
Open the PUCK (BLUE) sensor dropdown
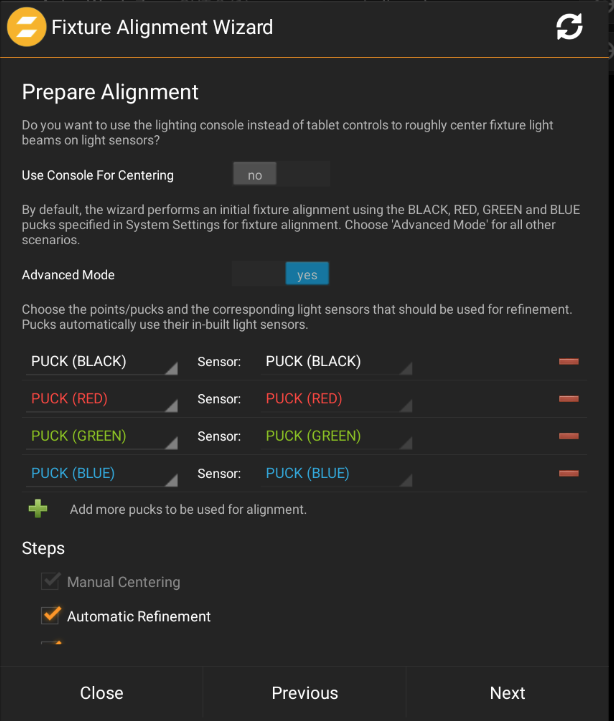[338, 474]
